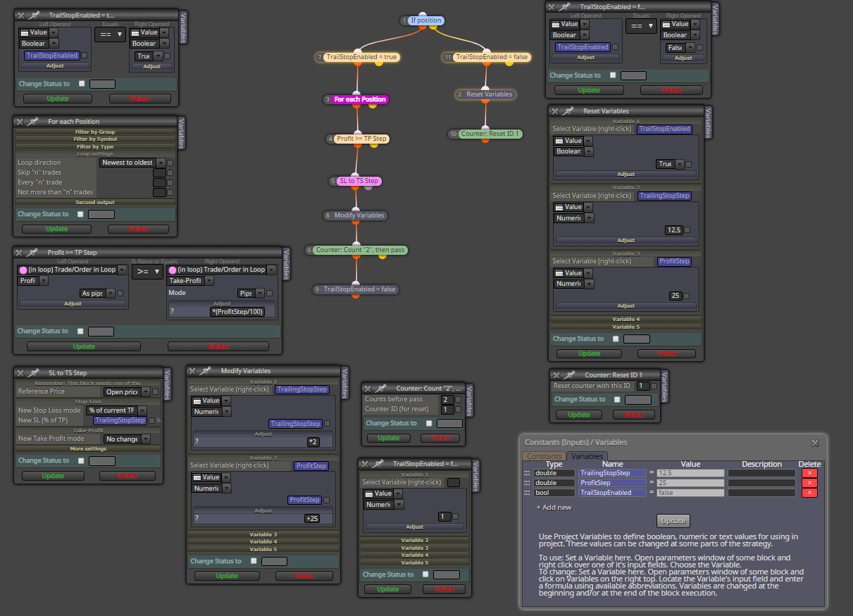
Task: Click Counts before pass value field
Action: 447,400
